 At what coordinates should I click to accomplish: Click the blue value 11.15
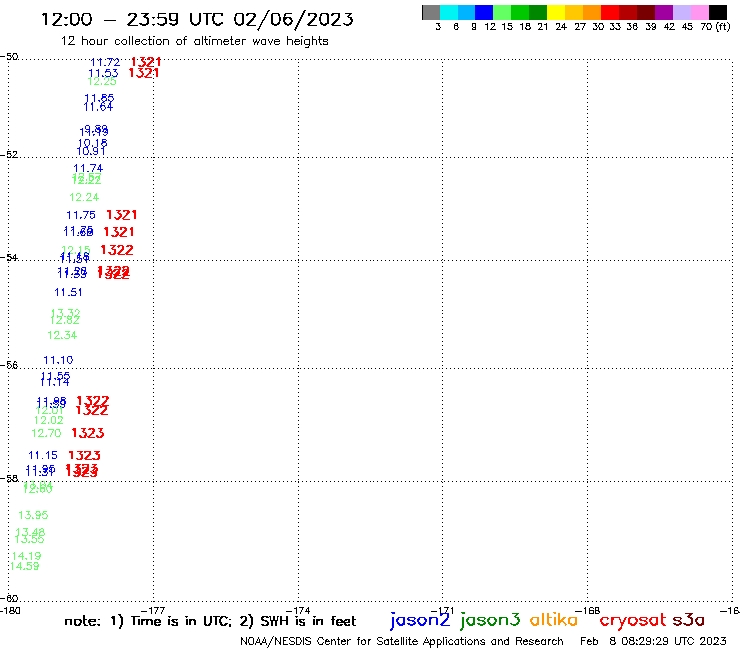pos(43,456)
